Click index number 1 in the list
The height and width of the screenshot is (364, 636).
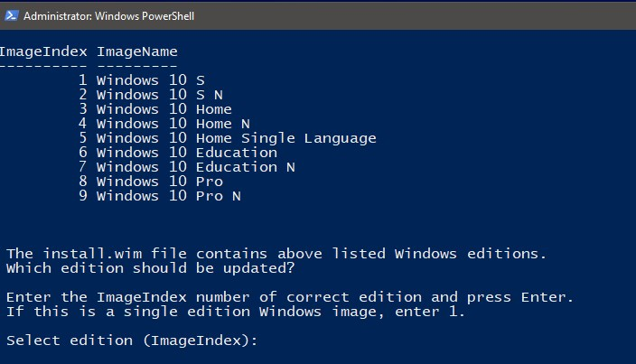coord(83,80)
